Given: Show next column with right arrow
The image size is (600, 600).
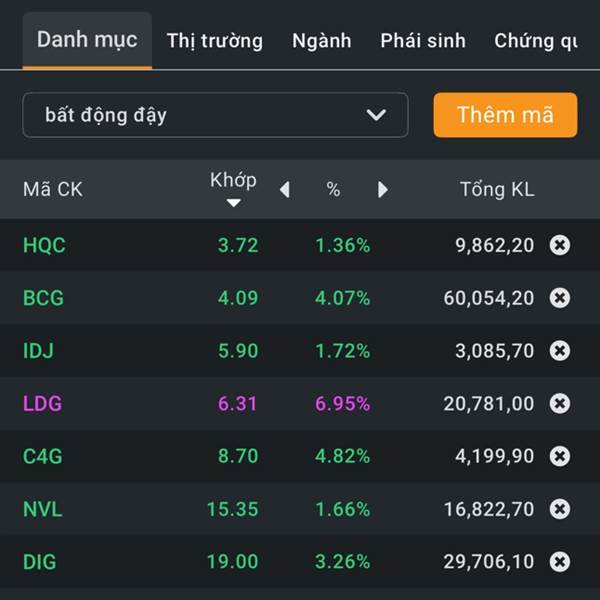Looking at the screenshot, I should [x=382, y=189].
